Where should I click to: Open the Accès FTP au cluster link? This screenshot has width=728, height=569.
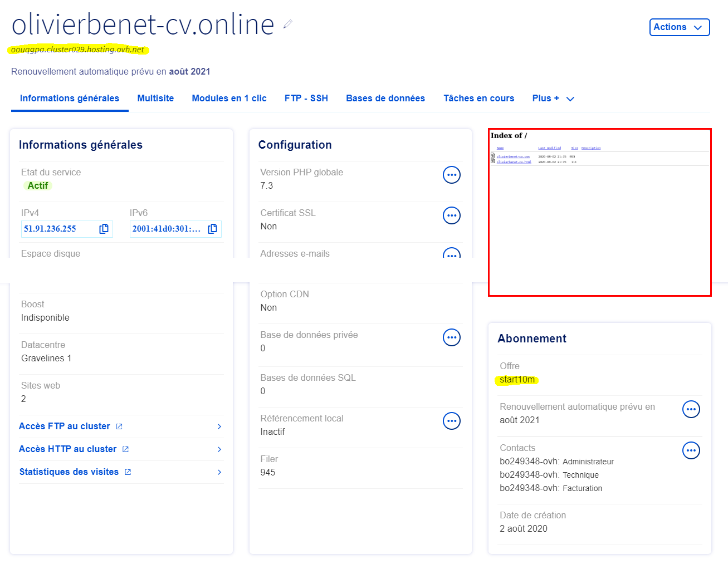[x=65, y=426]
